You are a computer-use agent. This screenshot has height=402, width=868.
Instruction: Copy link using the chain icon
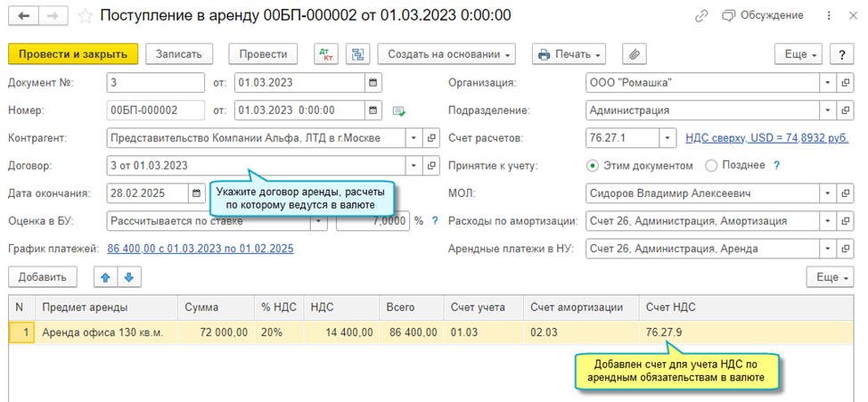coord(702,16)
